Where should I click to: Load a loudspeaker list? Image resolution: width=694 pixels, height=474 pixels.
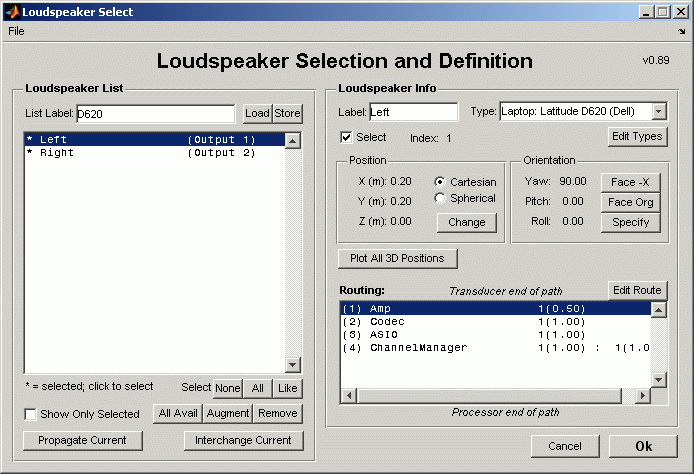pos(257,113)
